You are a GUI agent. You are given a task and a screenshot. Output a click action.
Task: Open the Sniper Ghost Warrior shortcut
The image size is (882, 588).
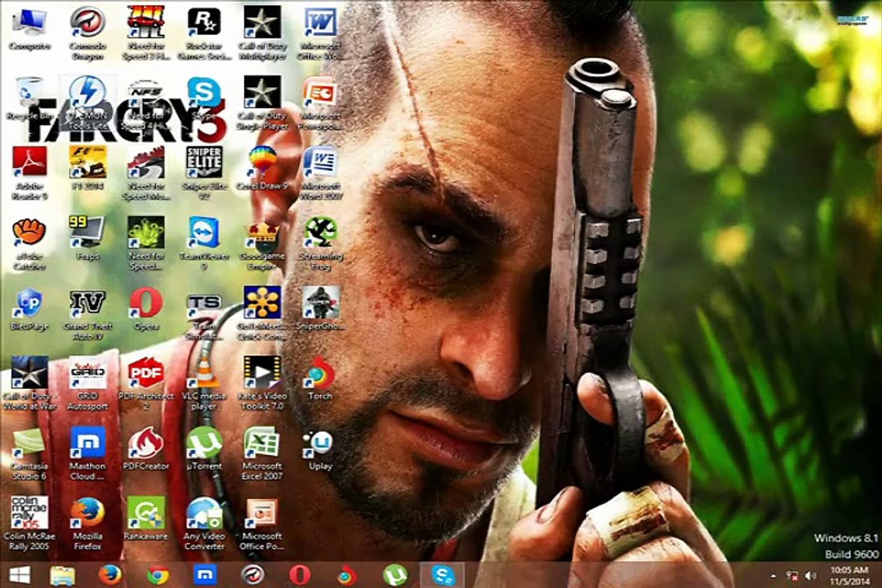(320, 309)
